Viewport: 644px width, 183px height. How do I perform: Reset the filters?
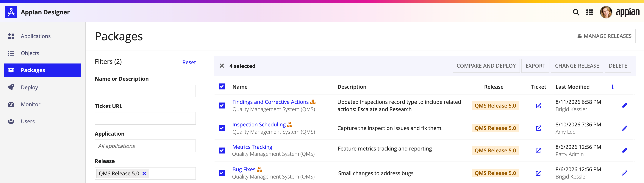[189, 62]
